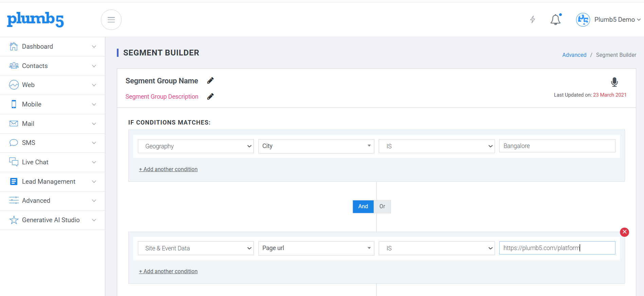The height and width of the screenshot is (296, 644).
Task: Click the Web wave icon
Action: pos(14,85)
